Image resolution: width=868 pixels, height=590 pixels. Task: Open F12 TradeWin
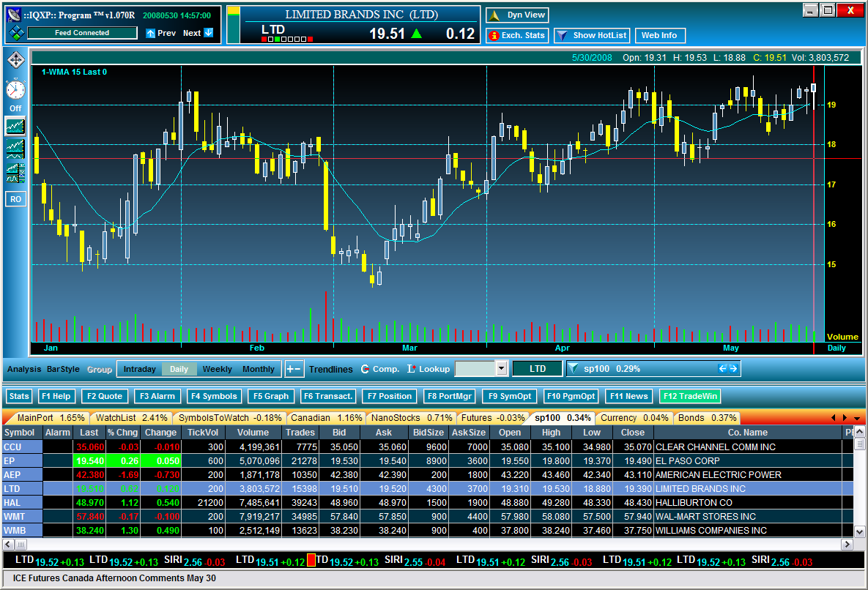(690, 396)
